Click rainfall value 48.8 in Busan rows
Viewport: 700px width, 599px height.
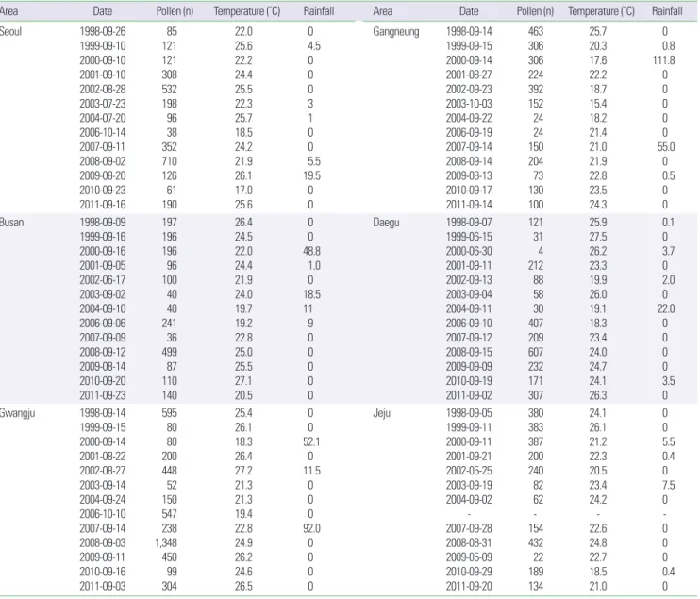[311, 251]
